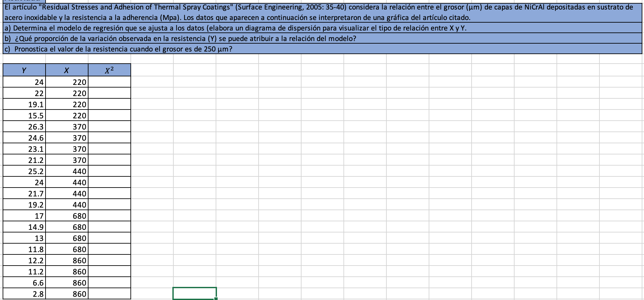This screenshot has width=644, height=300.
Task: Select the Y cell containing 15.5
Action: point(24,115)
